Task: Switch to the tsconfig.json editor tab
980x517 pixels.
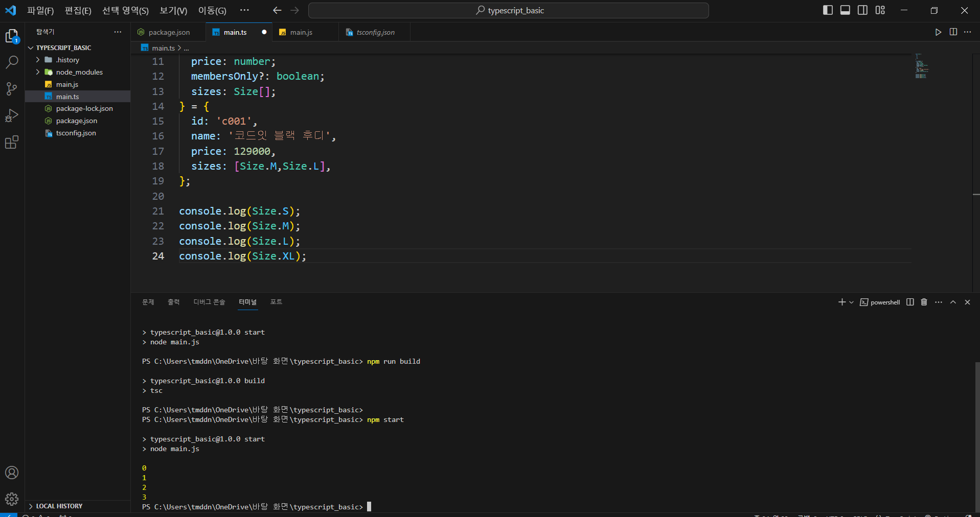Action: pos(375,32)
